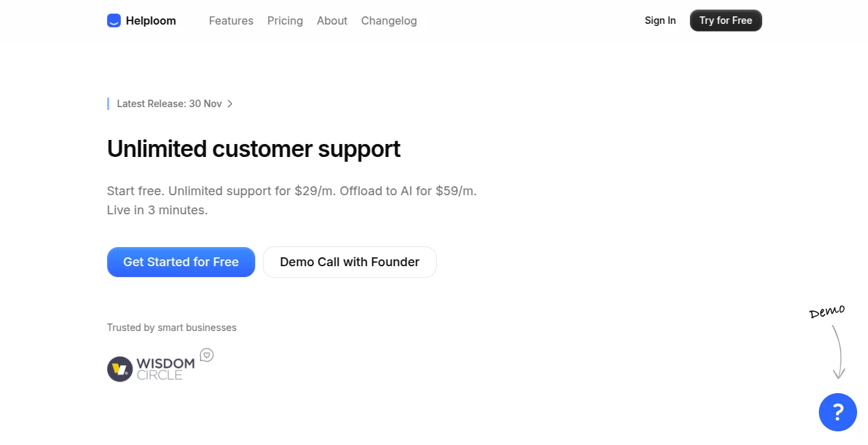Book a Demo Call with Founder
This screenshot has height=445, width=868.
pos(349,261)
